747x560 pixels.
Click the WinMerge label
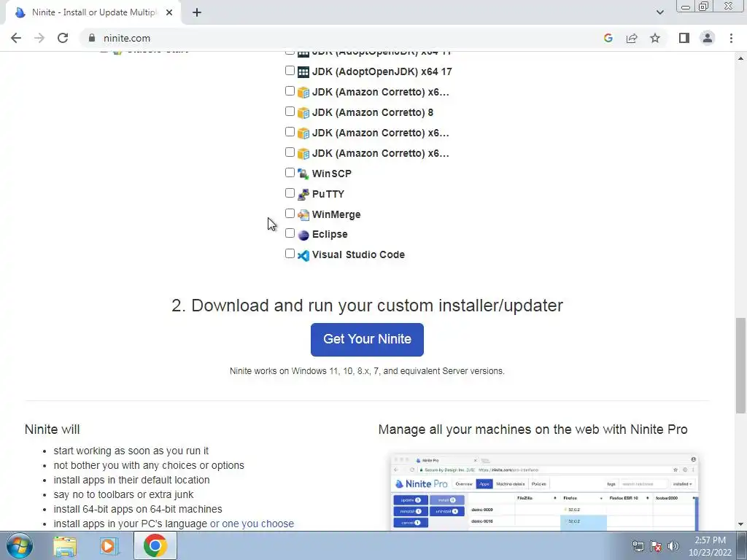pos(336,215)
